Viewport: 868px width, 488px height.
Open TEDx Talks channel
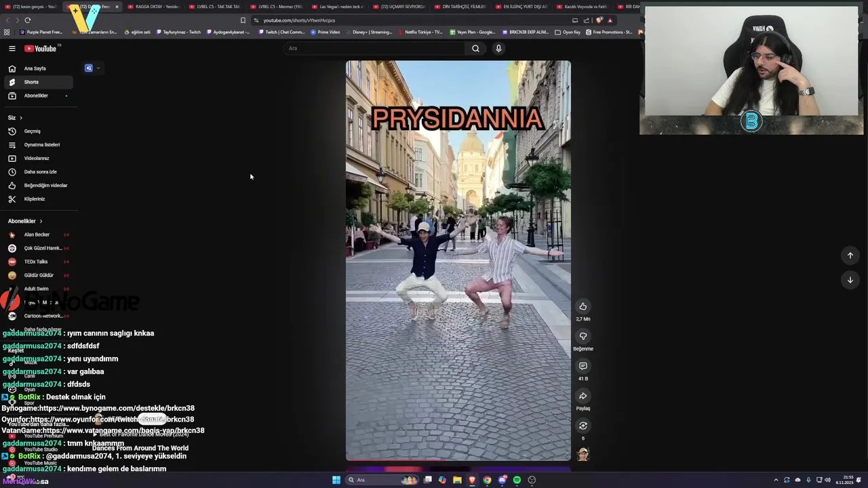coord(38,262)
